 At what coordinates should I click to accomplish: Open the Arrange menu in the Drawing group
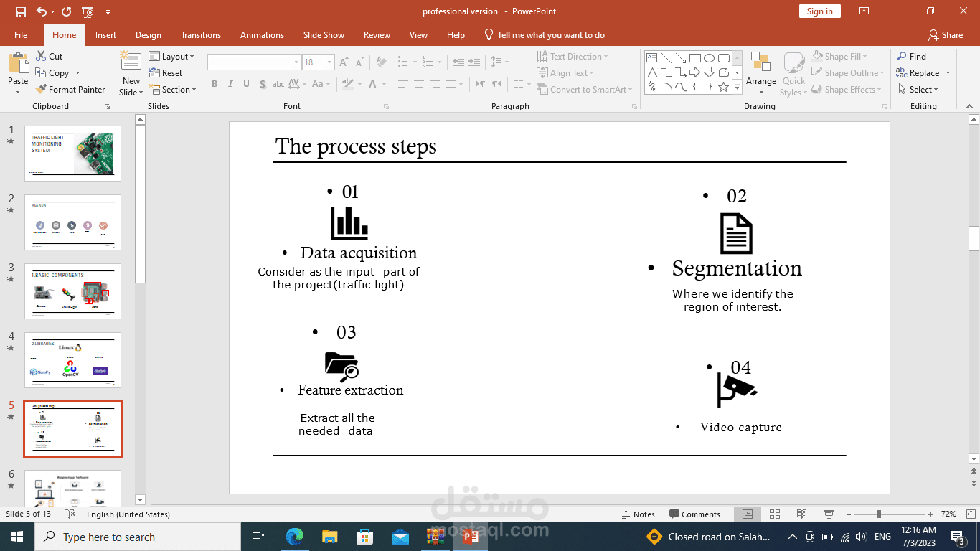click(x=760, y=72)
